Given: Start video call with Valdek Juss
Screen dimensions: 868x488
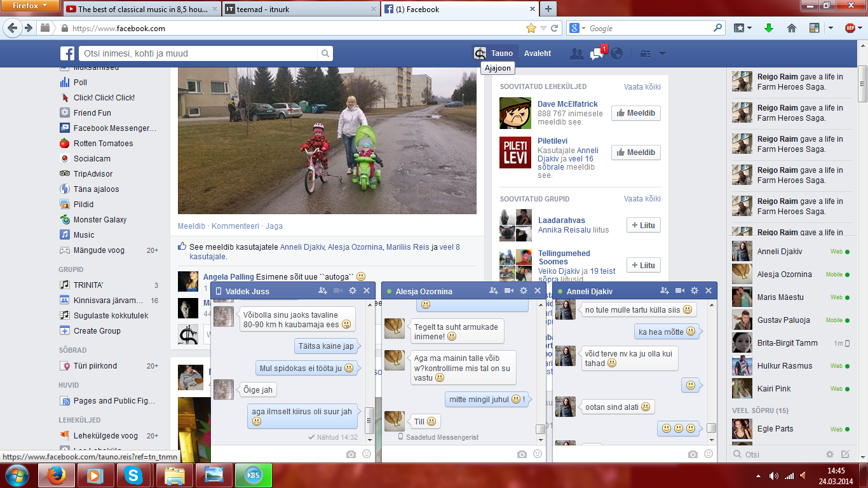Looking at the screenshot, I should (338, 291).
